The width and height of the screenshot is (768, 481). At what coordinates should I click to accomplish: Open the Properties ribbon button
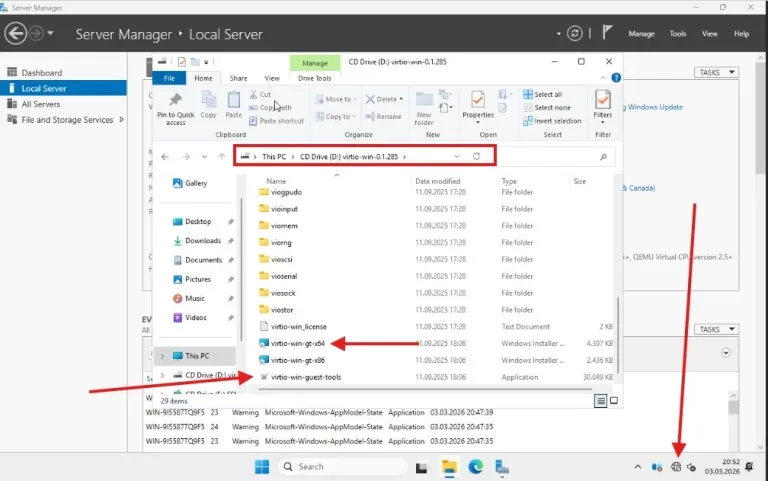478,107
